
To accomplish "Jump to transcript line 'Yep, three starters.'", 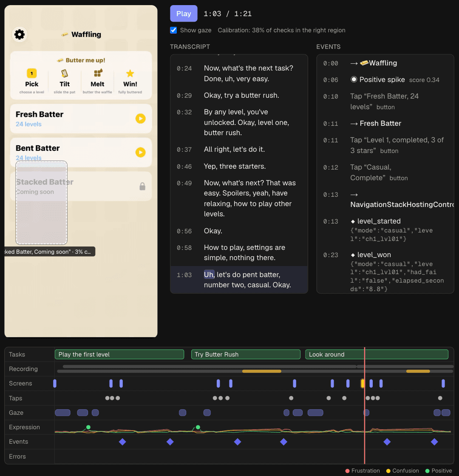I will [x=239, y=166].
